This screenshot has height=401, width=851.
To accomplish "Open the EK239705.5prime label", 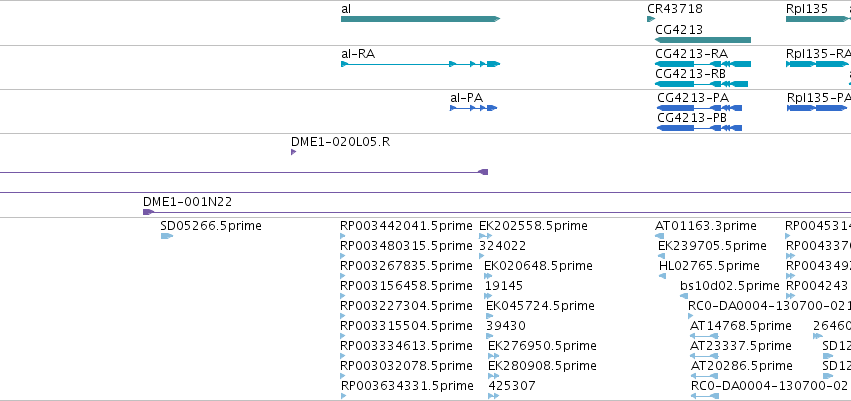I will 712,246.
